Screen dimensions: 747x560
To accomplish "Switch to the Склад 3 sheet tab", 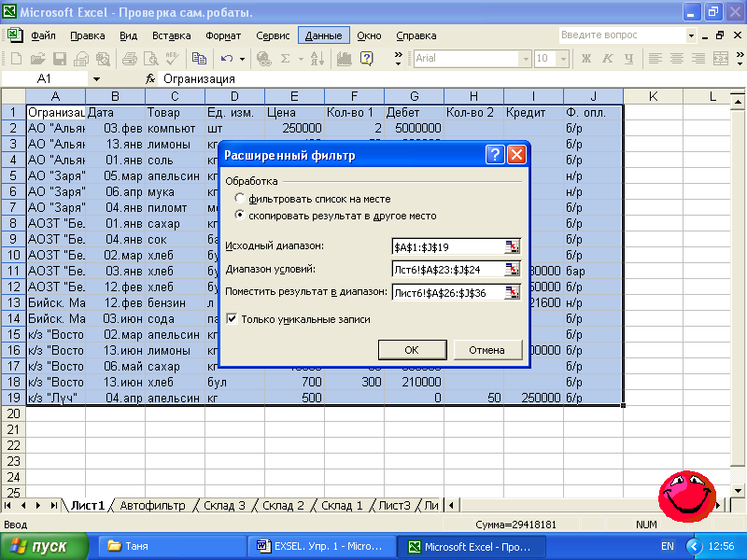I will [x=224, y=506].
